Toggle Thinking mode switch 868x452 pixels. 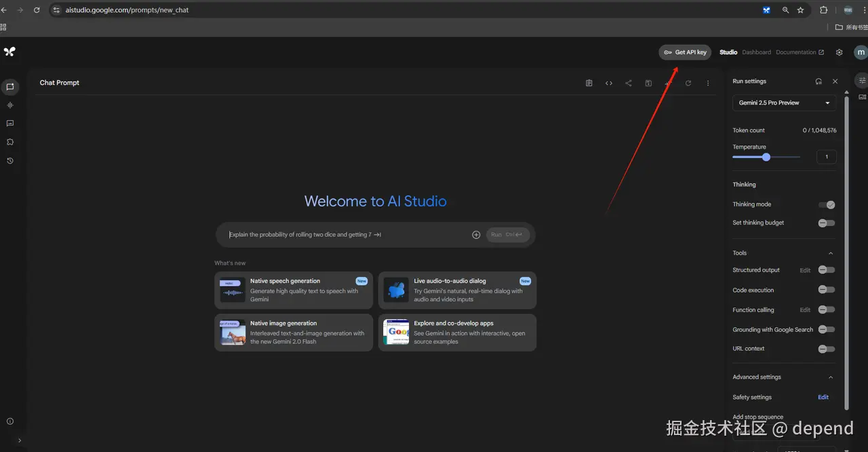click(827, 204)
